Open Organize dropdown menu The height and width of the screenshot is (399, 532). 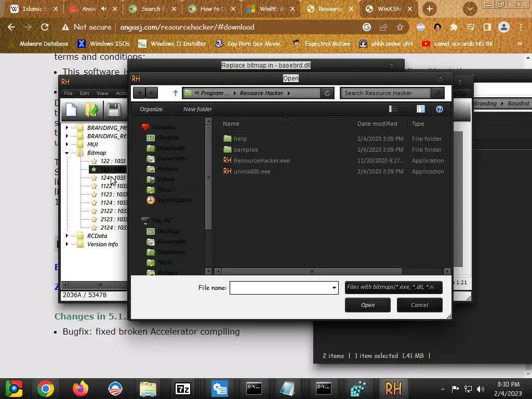pos(153,109)
